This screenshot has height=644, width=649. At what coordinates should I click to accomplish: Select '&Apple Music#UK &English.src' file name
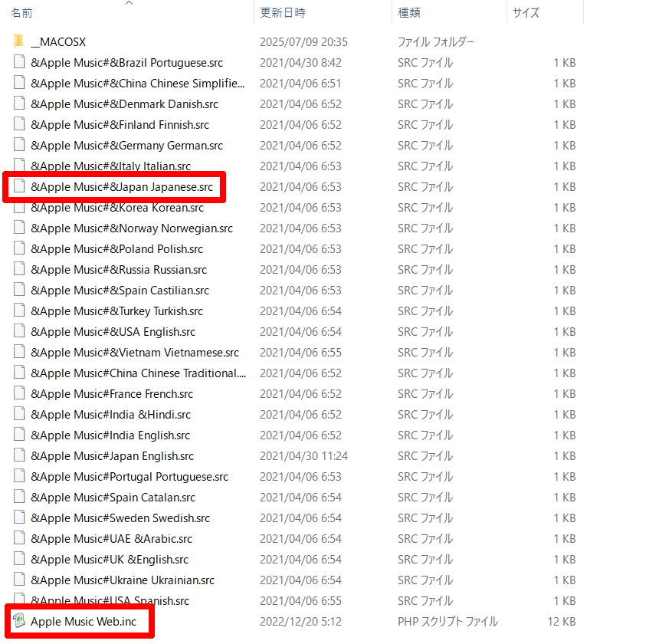pyautogui.click(x=110, y=560)
